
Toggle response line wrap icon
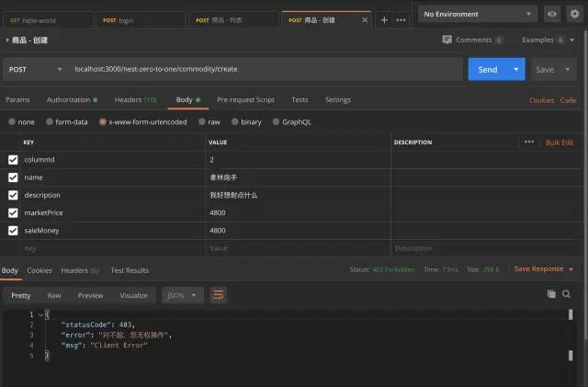(219, 295)
